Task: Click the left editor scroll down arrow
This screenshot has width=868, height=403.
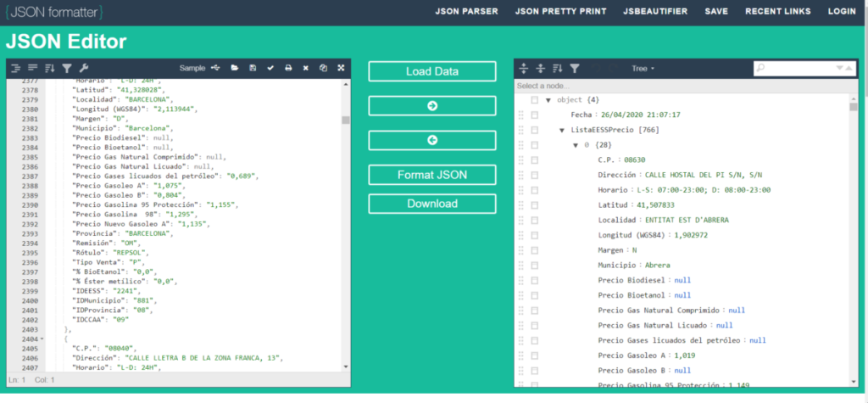Action: [346, 367]
